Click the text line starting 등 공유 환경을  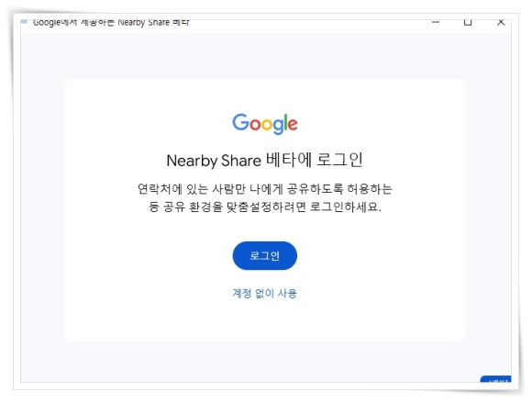click(x=265, y=207)
